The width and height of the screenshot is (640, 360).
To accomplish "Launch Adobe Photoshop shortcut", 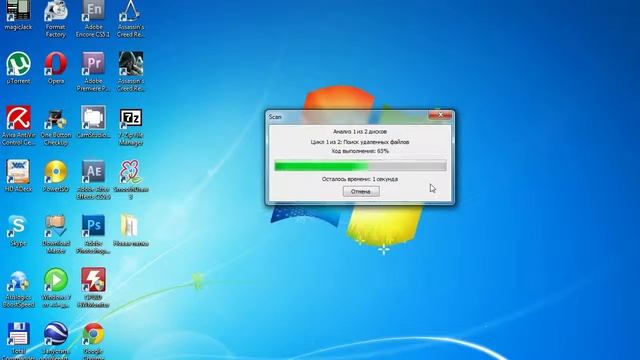I will (93, 234).
